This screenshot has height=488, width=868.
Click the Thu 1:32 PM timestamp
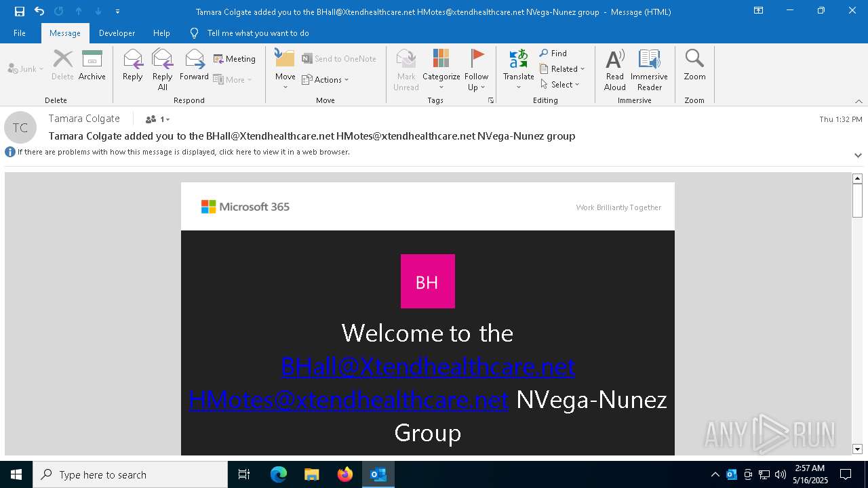841,119
